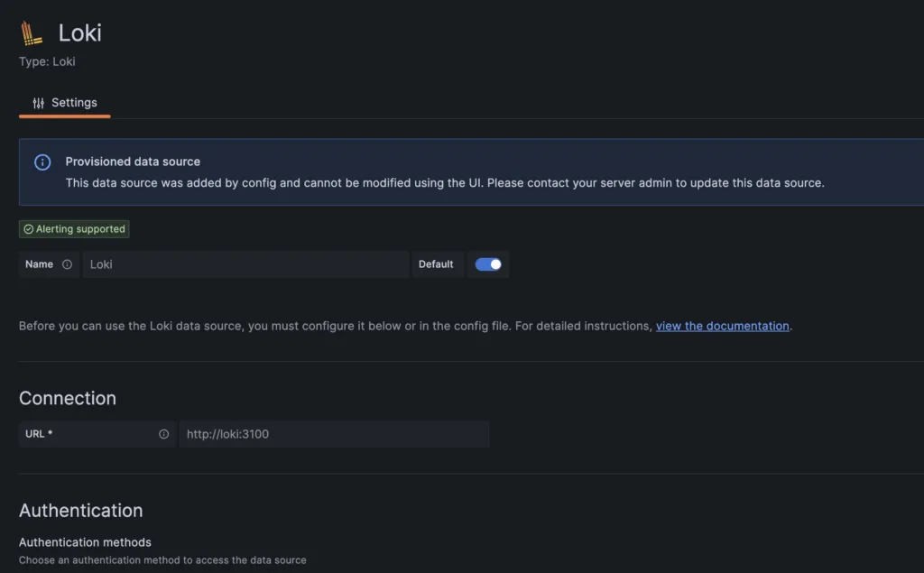Image resolution: width=924 pixels, height=573 pixels.
Task: Click the info icon next to Name
Action: point(67,264)
